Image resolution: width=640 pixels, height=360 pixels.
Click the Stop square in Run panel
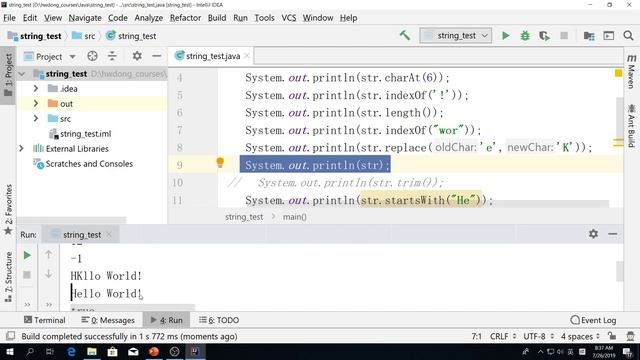click(x=27, y=275)
